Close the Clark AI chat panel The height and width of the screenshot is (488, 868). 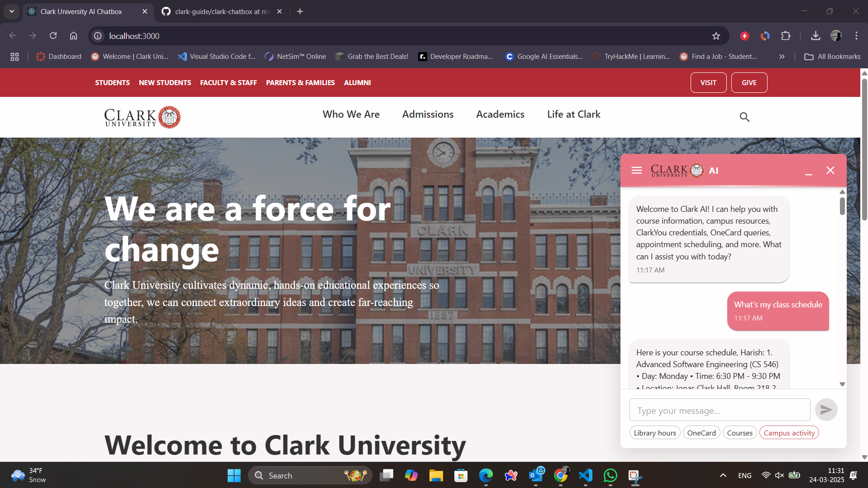(x=830, y=170)
